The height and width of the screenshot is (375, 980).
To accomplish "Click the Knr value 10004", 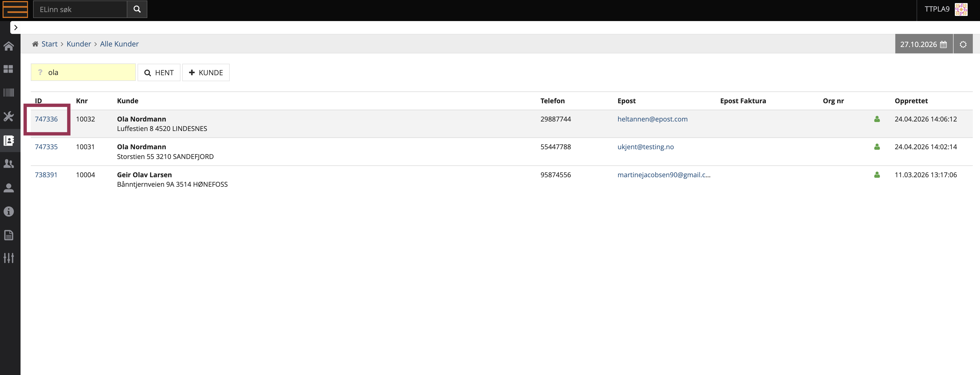I will pyautogui.click(x=85, y=175).
